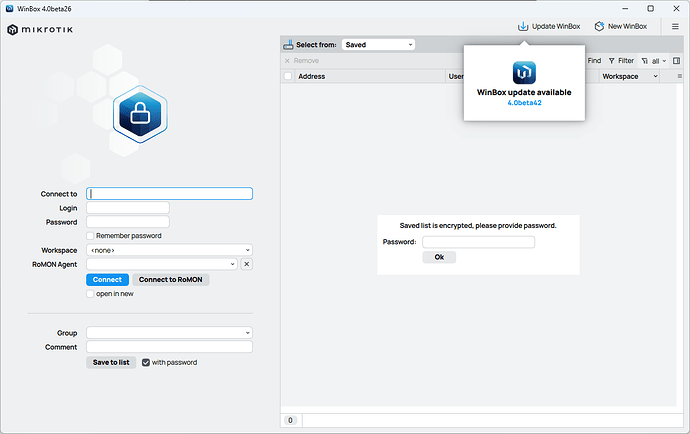Click the Find field label

[x=594, y=61]
